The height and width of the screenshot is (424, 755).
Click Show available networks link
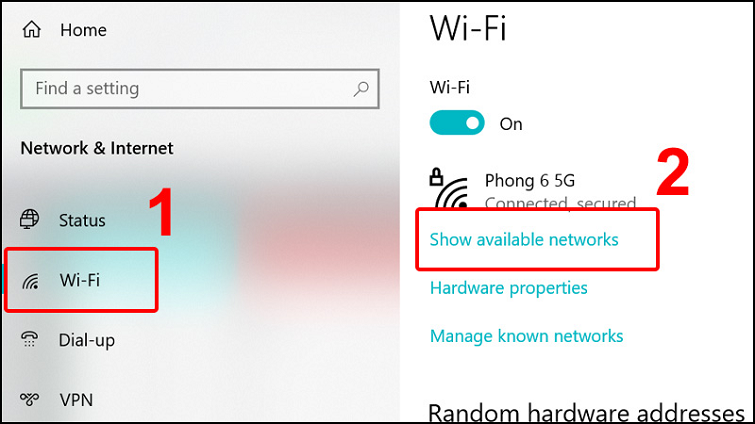pos(524,240)
